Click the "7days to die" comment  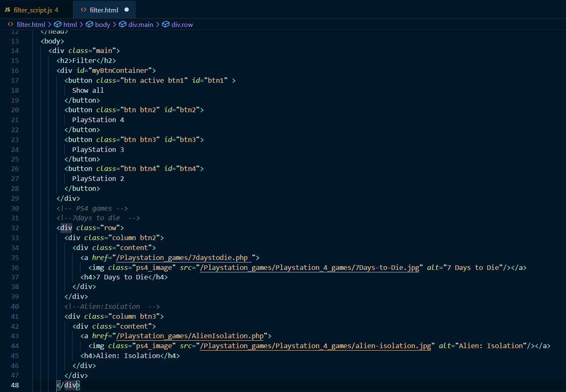(x=98, y=218)
